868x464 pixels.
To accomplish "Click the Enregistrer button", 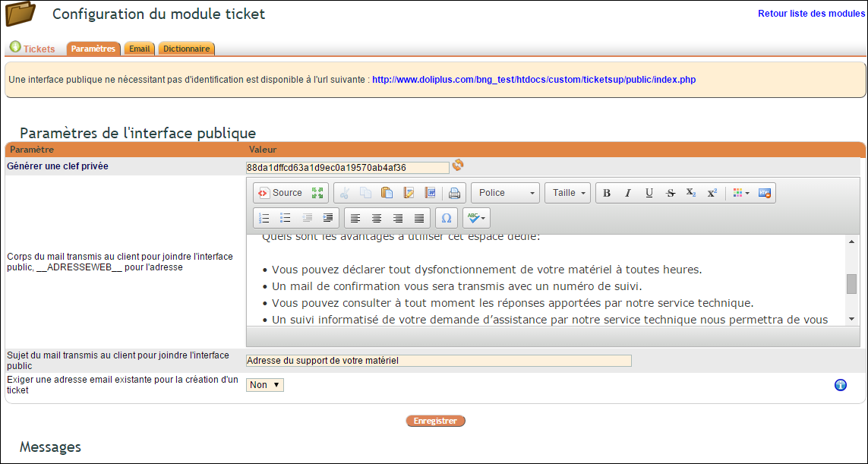I will click(x=436, y=421).
